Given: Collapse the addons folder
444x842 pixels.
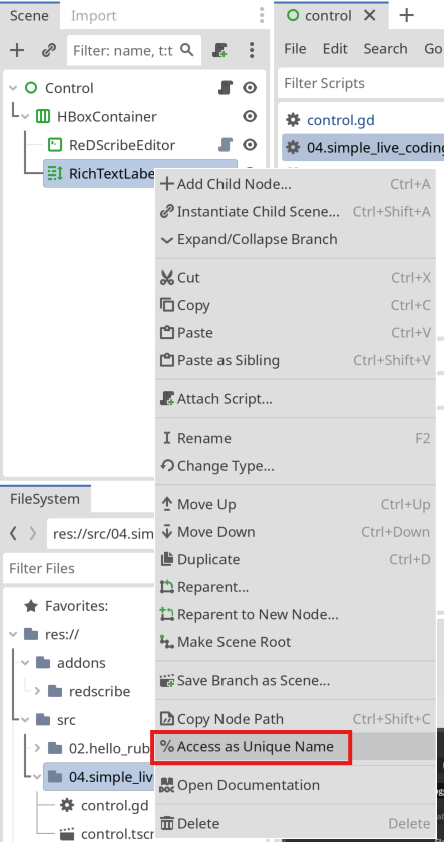Looking at the screenshot, I should 25,663.
